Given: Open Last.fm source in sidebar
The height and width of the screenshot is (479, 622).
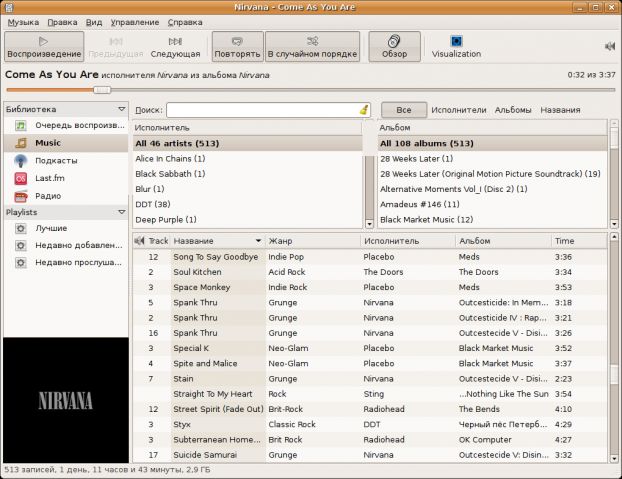Looking at the screenshot, I should [x=50, y=177].
